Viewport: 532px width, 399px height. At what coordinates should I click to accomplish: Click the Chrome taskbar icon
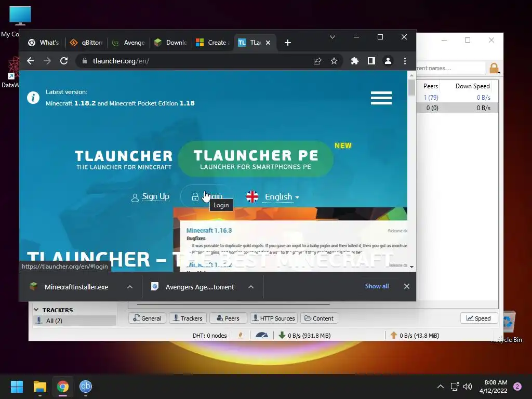click(x=63, y=387)
